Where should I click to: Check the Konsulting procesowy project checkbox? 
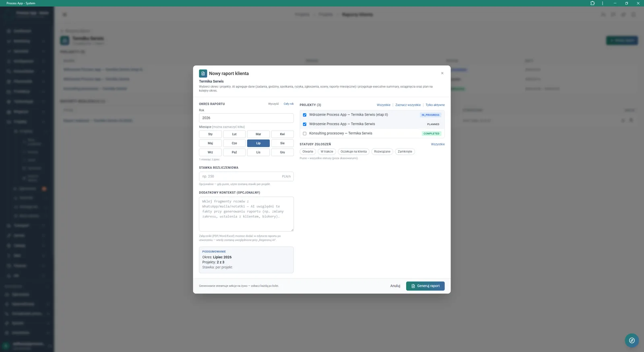tap(305, 133)
